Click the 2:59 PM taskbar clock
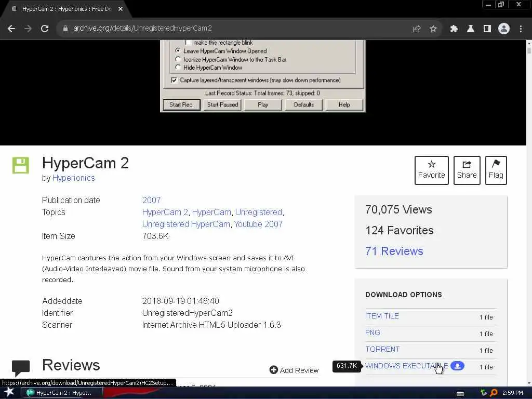 click(513, 393)
